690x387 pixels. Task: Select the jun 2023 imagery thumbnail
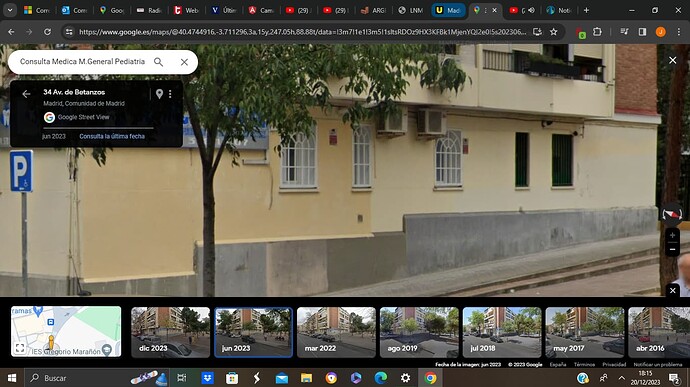[x=253, y=332]
